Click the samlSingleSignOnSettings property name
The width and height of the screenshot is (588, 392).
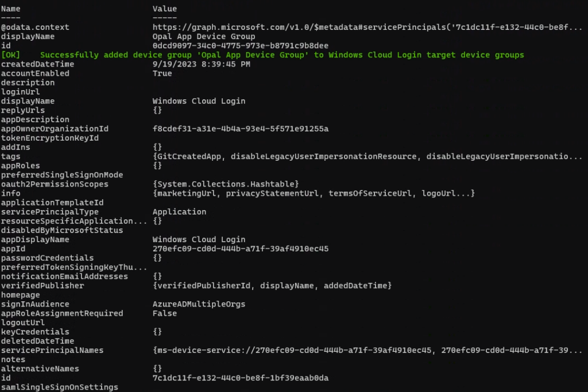(60, 387)
